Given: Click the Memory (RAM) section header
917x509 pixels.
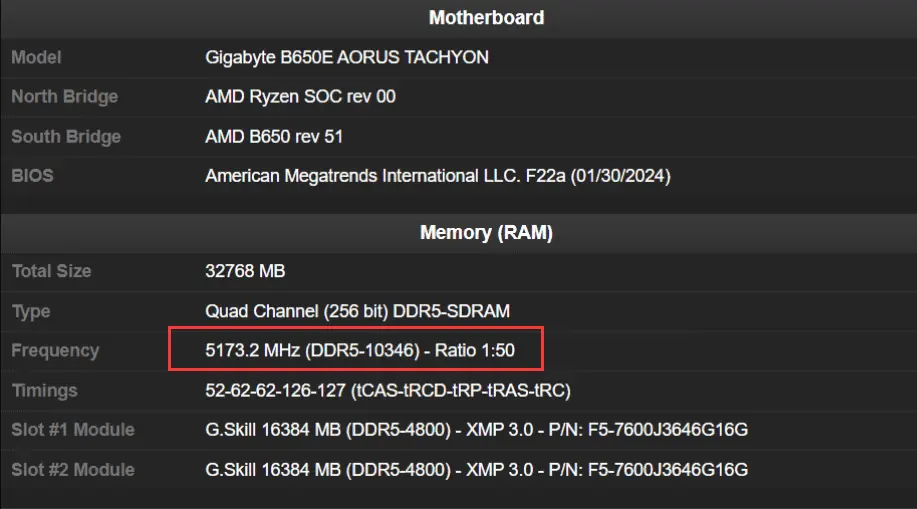Looking at the screenshot, I should point(486,233).
